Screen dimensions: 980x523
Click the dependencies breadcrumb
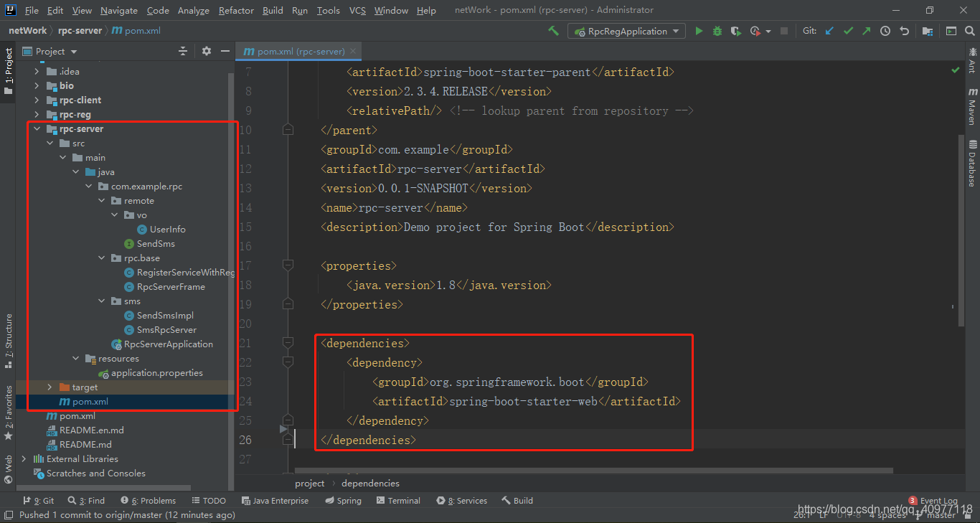coord(370,483)
